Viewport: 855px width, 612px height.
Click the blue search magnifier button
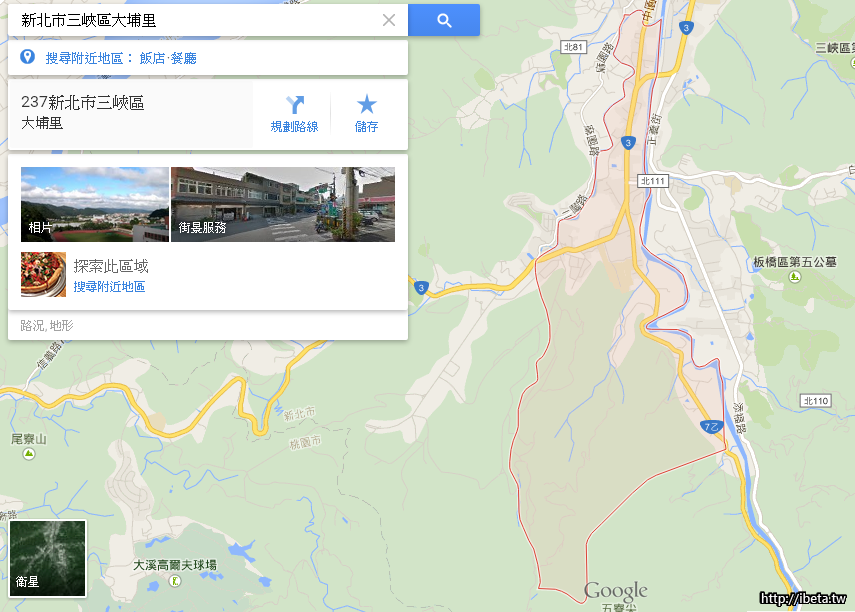(444, 21)
